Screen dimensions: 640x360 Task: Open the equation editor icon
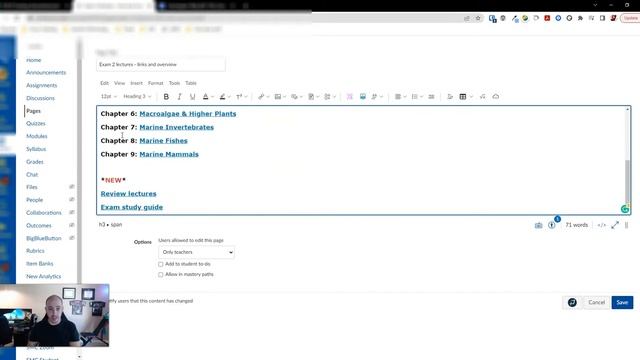click(x=482, y=97)
